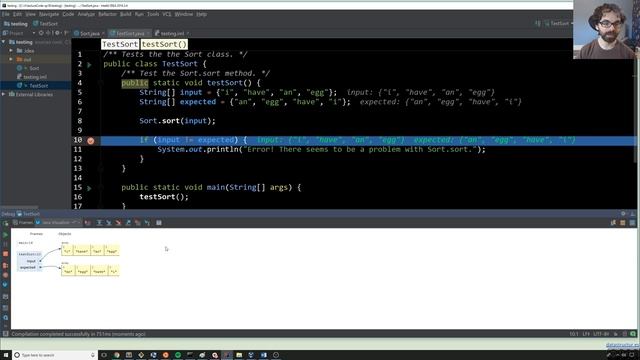Screen dimensions: 640x360
Task: Open the VCS menu
Action: 167,14
